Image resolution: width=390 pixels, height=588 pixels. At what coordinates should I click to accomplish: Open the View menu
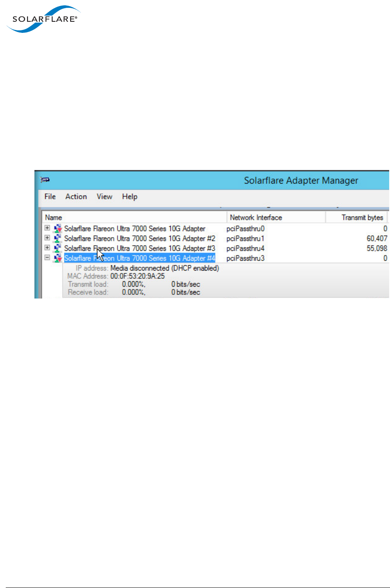[104, 197]
